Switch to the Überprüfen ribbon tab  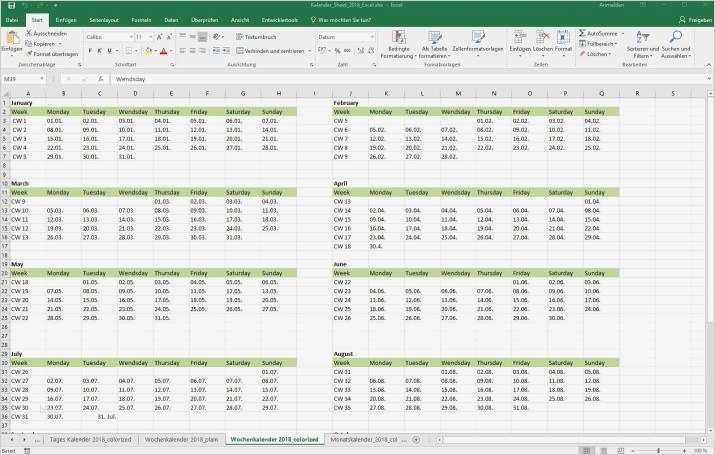(205, 20)
